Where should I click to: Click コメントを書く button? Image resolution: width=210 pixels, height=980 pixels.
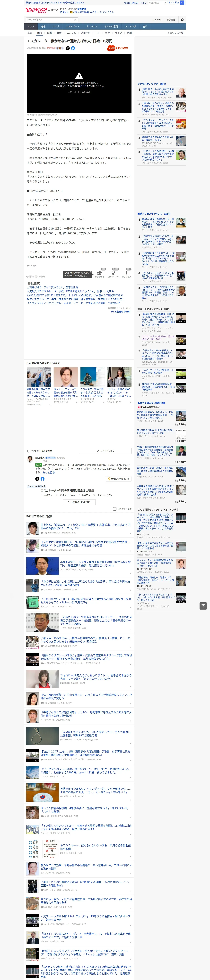click(105, 451)
